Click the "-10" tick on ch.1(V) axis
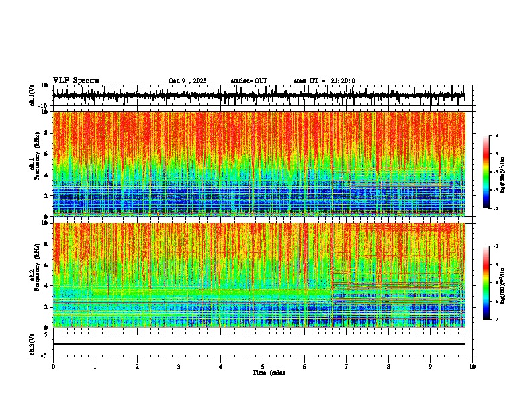The height and width of the screenshot is (411, 532). [x=44, y=106]
